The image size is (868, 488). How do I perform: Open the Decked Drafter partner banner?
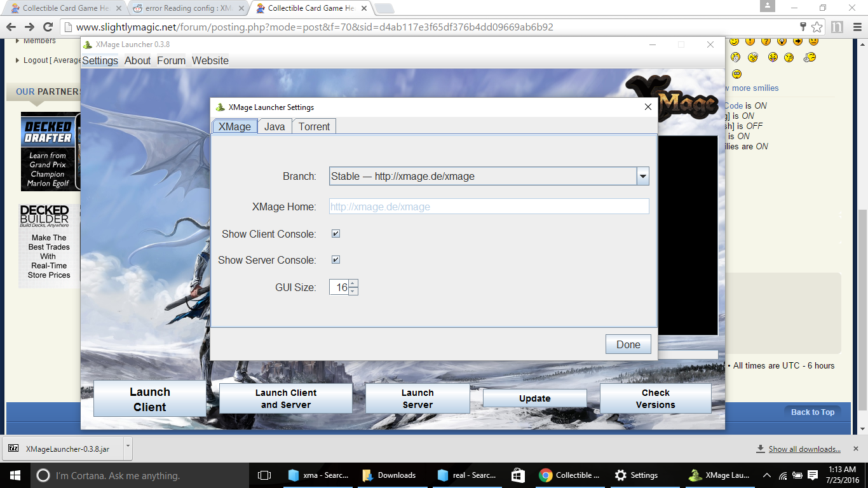(51, 152)
